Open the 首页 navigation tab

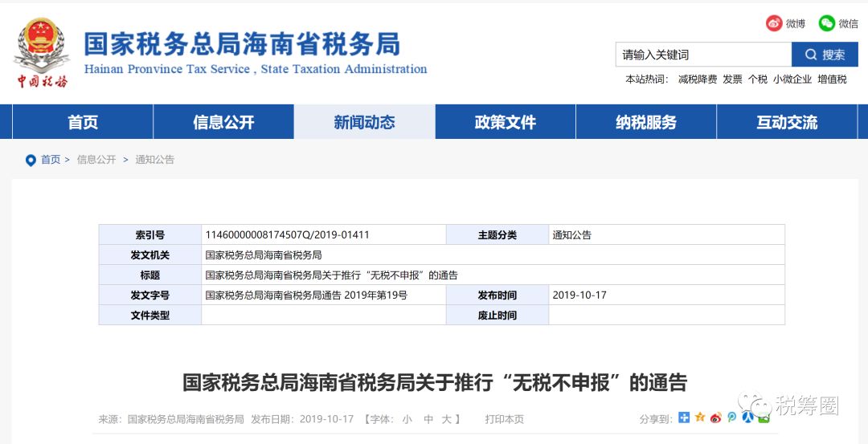83,122
